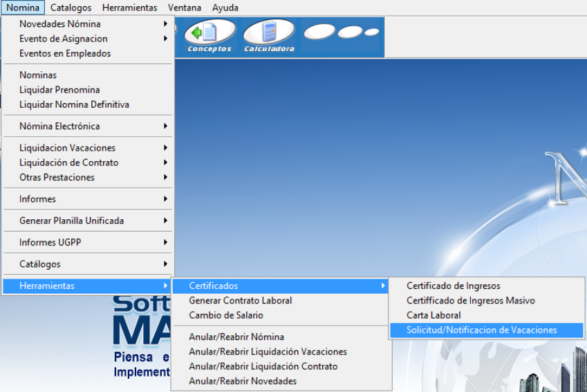Open Certificado de Ingresos

487,286
